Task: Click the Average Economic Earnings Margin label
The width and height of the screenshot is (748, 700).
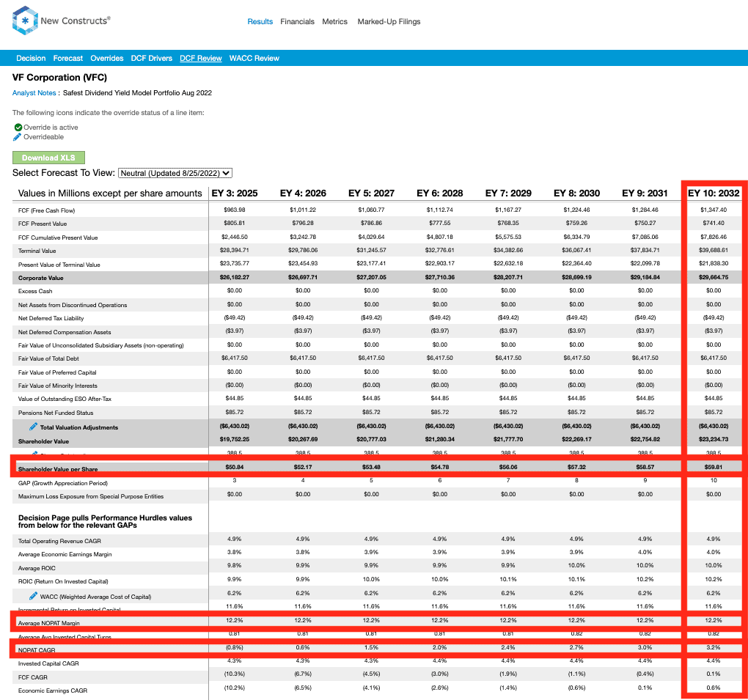Action: tap(65, 555)
